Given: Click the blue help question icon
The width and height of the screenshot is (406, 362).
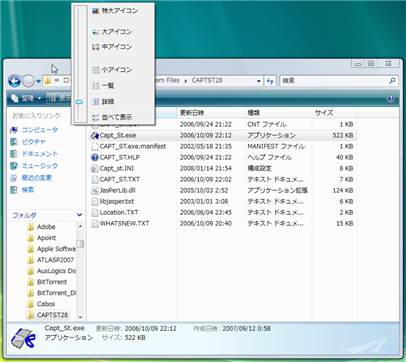Looking at the screenshot, I should (x=391, y=98).
